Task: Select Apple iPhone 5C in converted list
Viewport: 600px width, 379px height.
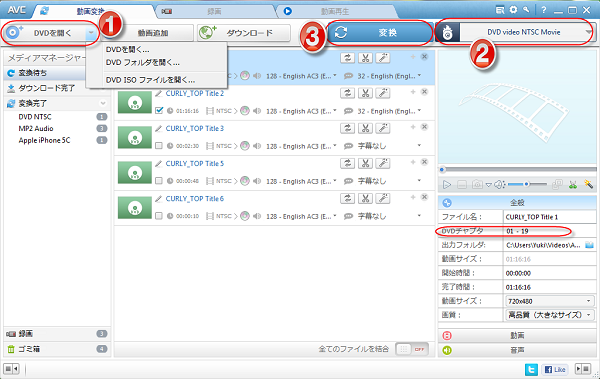Action: (44, 140)
